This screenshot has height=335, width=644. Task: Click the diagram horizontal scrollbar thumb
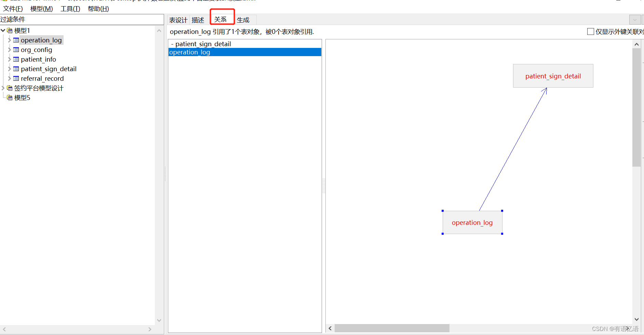click(x=392, y=328)
